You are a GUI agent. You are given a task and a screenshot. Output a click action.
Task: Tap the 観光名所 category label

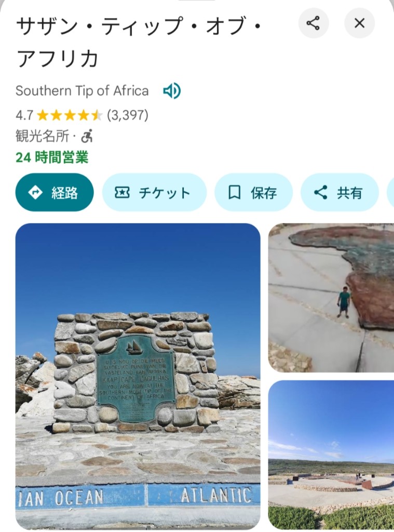pos(43,137)
